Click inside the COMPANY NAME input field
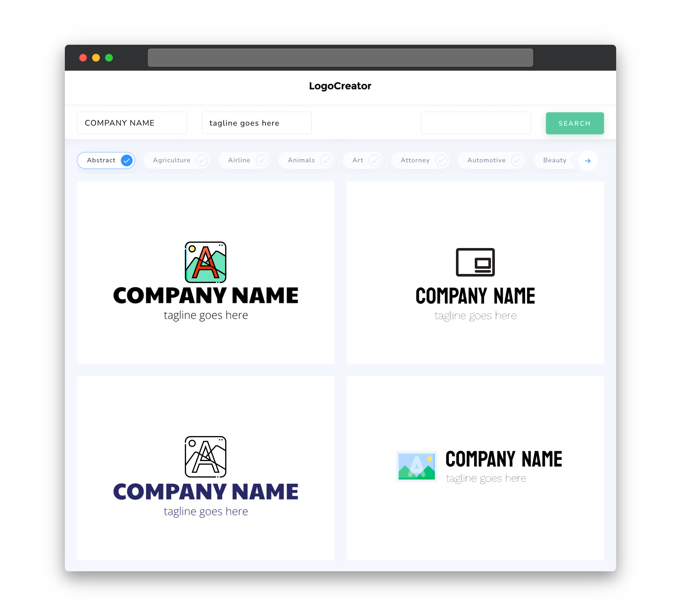Viewport: 681px width, 616px height. click(x=132, y=123)
